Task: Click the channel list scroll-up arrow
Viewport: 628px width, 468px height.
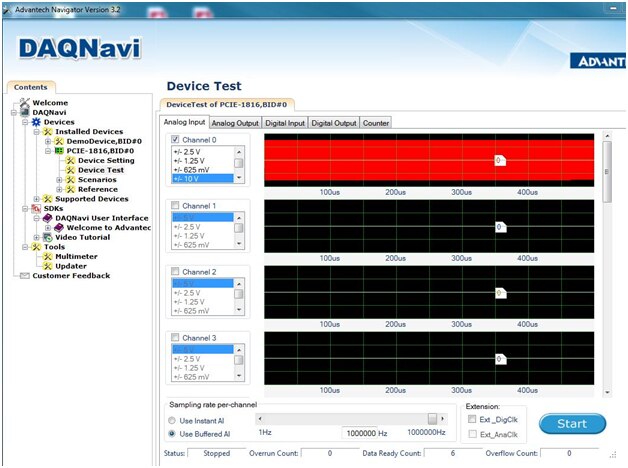Action: (x=607, y=136)
